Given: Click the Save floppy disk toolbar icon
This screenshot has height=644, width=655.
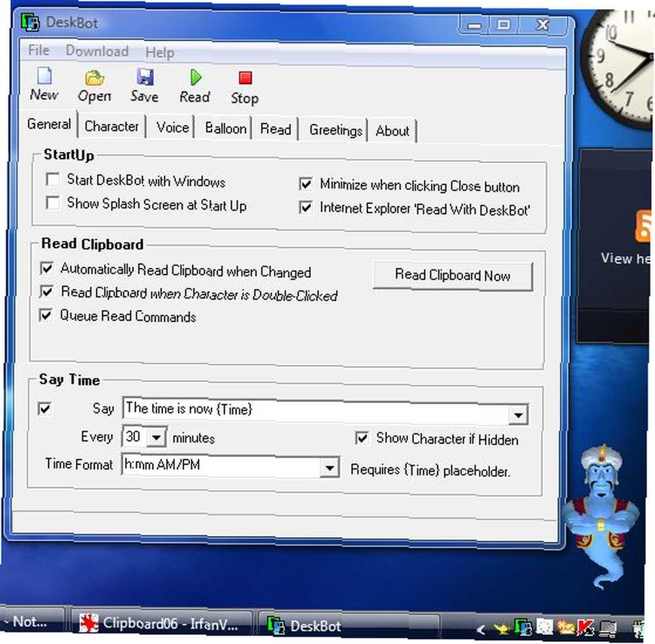Looking at the screenshot, I should coord(145,77).
